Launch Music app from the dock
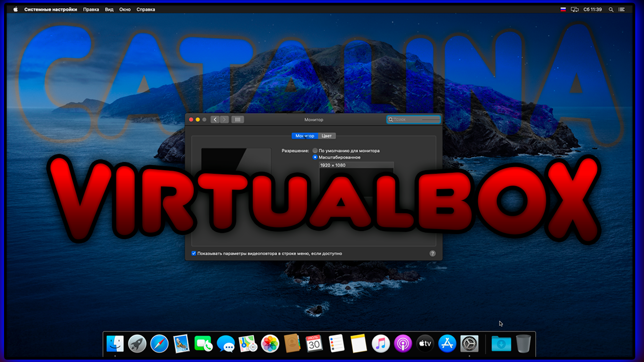Screen dimensions: 644x362 tap(381, 344)
